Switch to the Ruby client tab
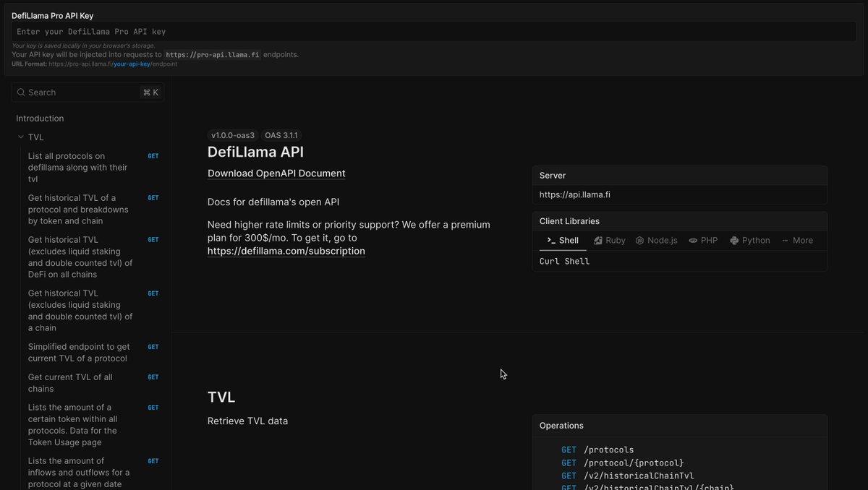 click(x=610, y=241)
